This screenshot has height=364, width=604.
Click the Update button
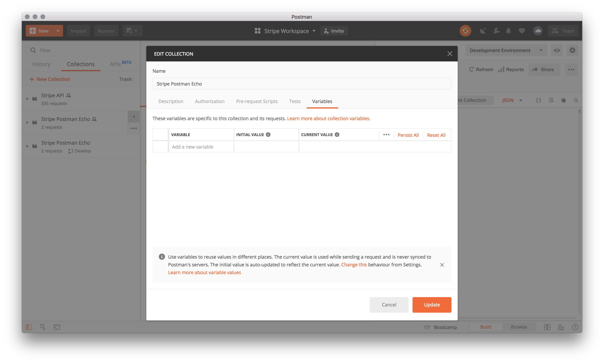pos(432,305)
